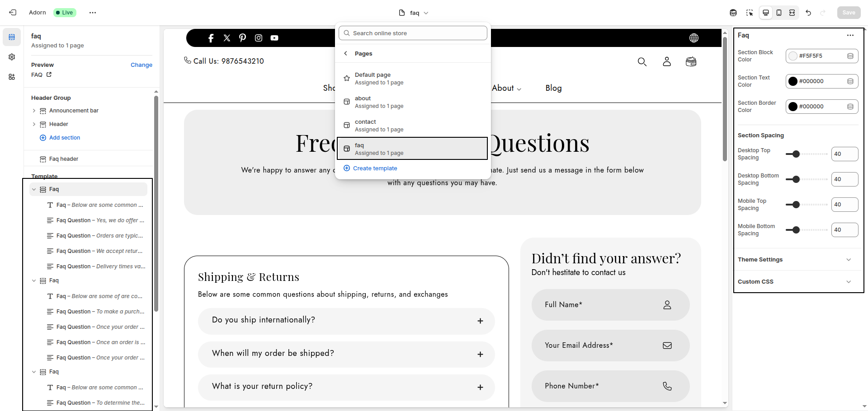The height and width of the screenshot is (411, 868).
Task: Click Your Email Address form field
Action: 610,346
